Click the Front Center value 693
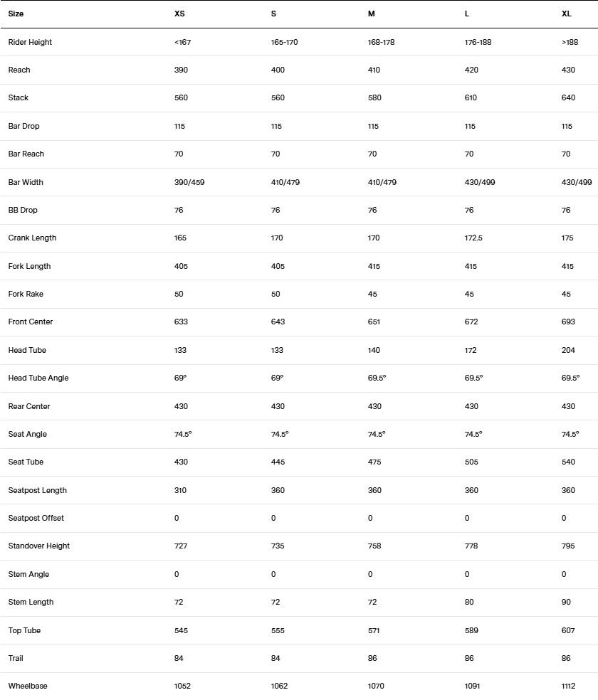598x700 pixels. (x=568, y=322)
